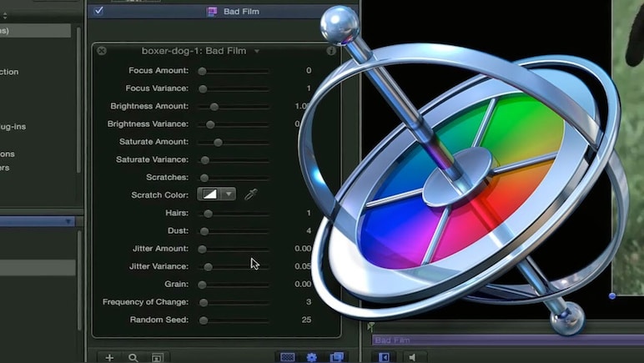This screenshot has height=363, width=644.
Task: Toggle the behaviors gear icon
Action: (312, 357)
